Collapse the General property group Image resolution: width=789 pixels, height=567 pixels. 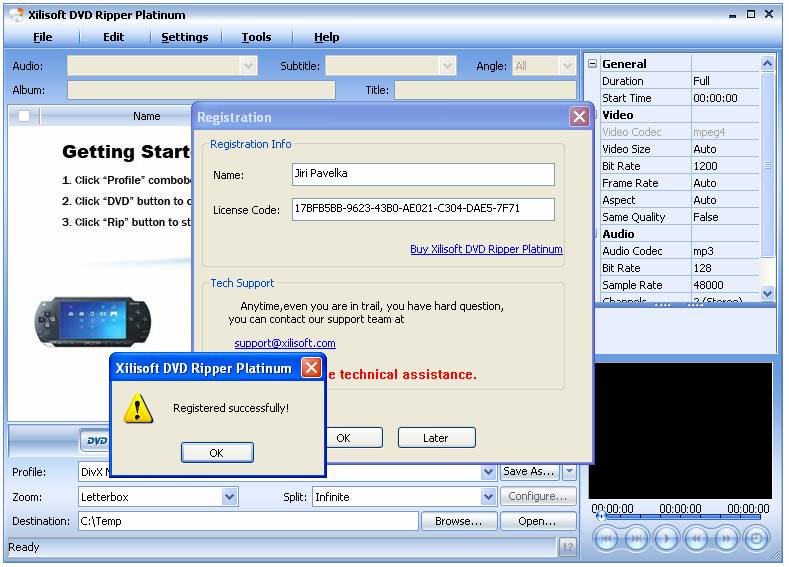pos(593,64)
